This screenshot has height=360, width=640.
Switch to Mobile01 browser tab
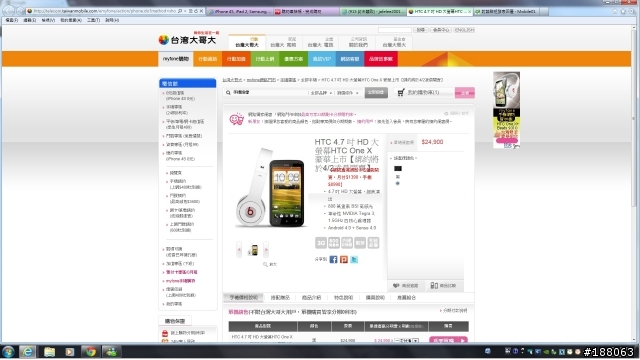[x=506, y=11]
